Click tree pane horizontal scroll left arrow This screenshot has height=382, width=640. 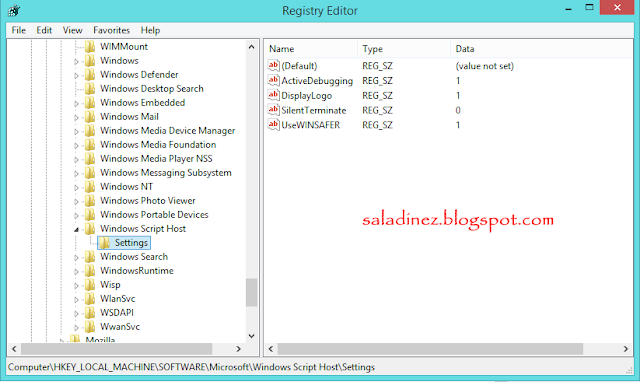[14, 349]
